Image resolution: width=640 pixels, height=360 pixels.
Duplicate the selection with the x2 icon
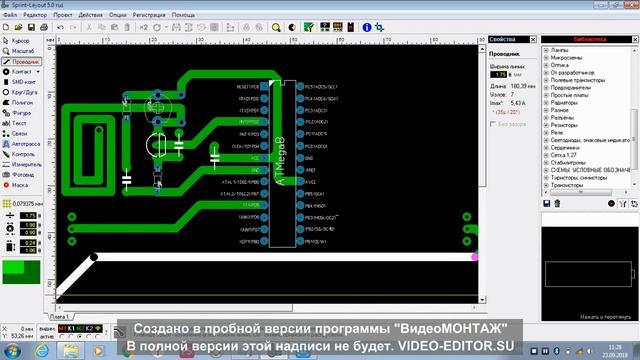[143, 27]
